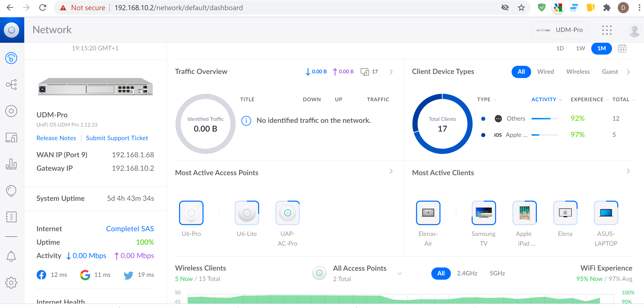Click the UDM-Pro device image
Viewport: 644px width, 308px height.
[x=95, y=87]
